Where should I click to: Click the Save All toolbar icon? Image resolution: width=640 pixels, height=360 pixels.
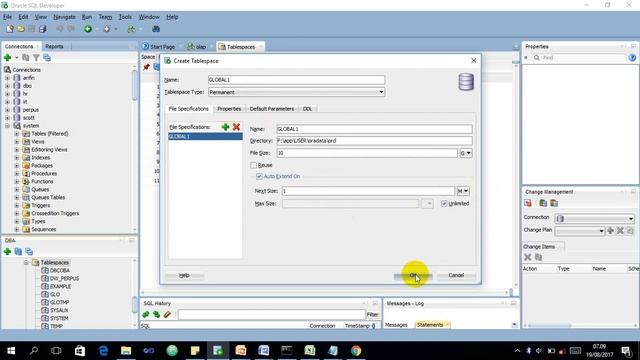pyautogui.click(x=42, y=29)
